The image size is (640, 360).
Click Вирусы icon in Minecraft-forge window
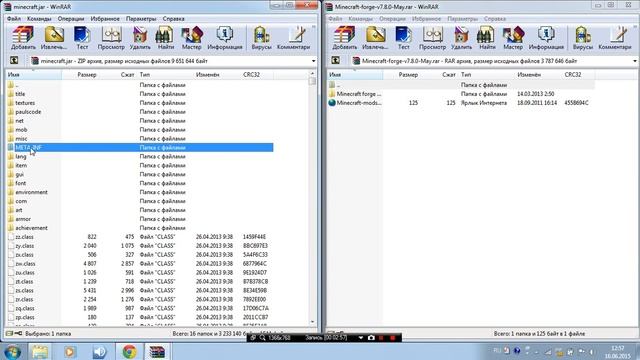click(x=582, y=38)
